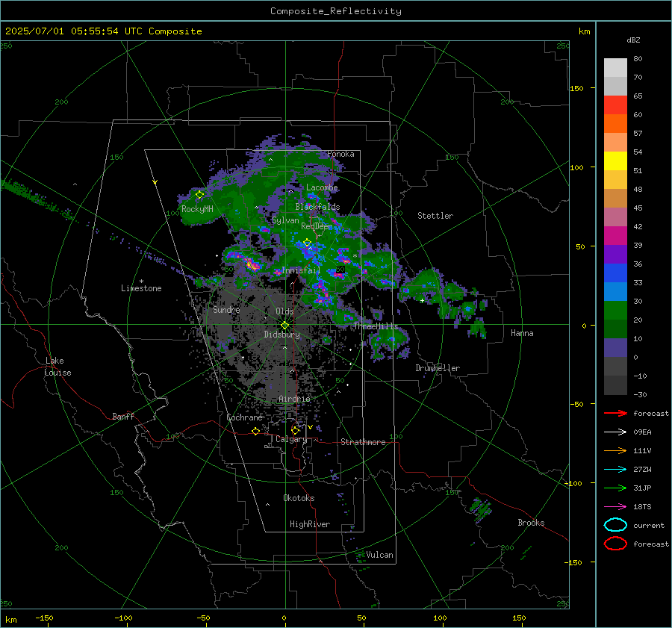Click the white 09EA arrow icon
The height and width of the screenshot is (628, 672).
pyautogui.click(x=615, y=432)
